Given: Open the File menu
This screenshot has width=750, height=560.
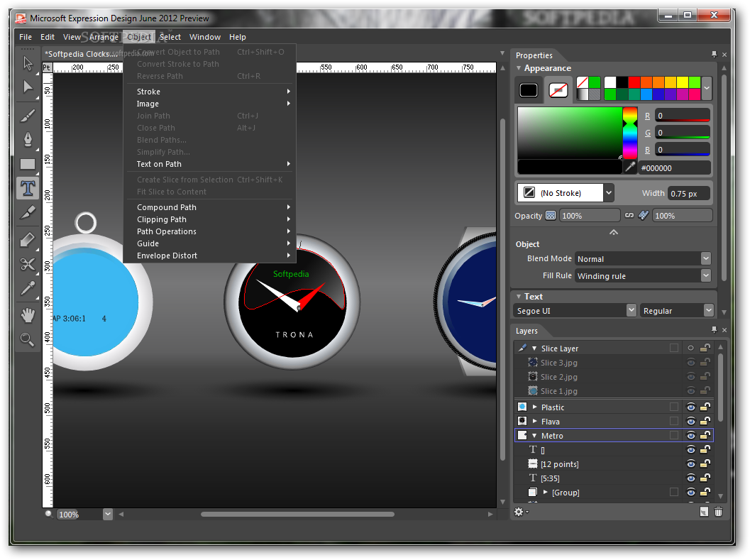Looking at the screenshot, I should (26, 37).
